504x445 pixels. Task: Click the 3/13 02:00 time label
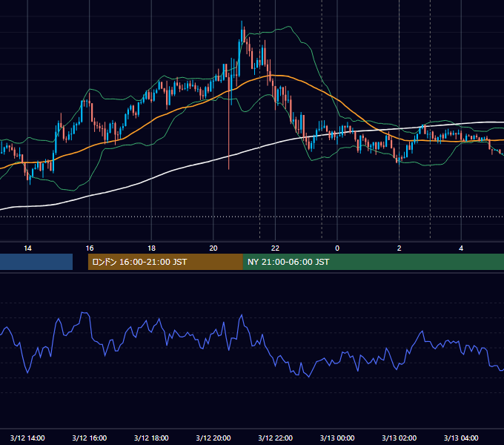(x=399, y=438)
